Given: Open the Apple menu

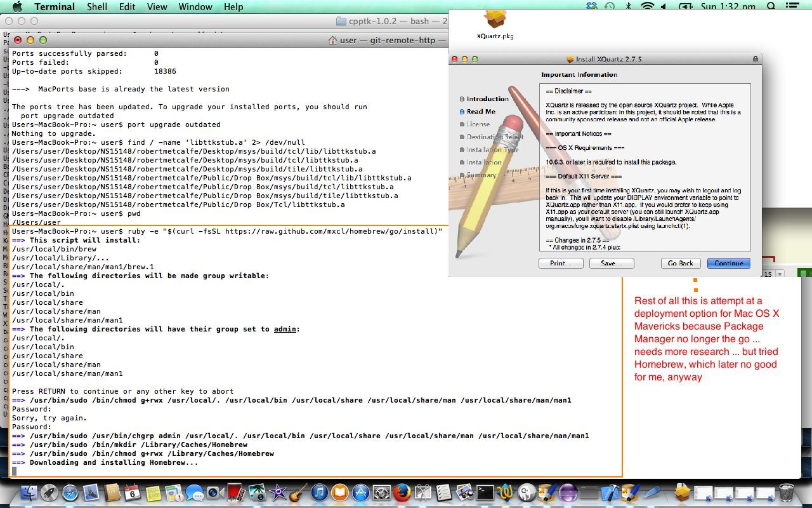Looking at the screenshot, I should 17,7.
